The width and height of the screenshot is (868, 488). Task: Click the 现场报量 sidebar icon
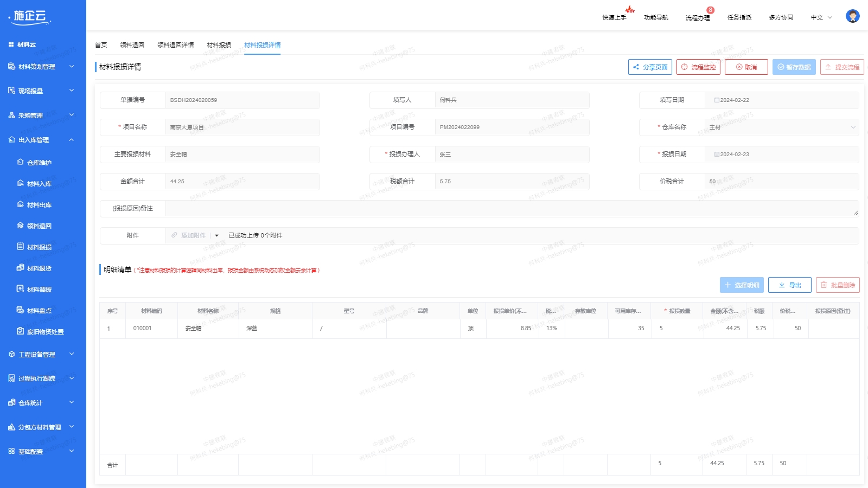pyautogui.click(x=11, y=91)
